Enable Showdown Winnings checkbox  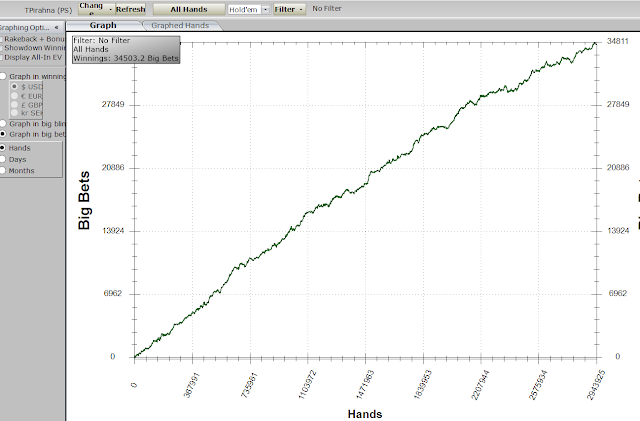coord(1,48)
